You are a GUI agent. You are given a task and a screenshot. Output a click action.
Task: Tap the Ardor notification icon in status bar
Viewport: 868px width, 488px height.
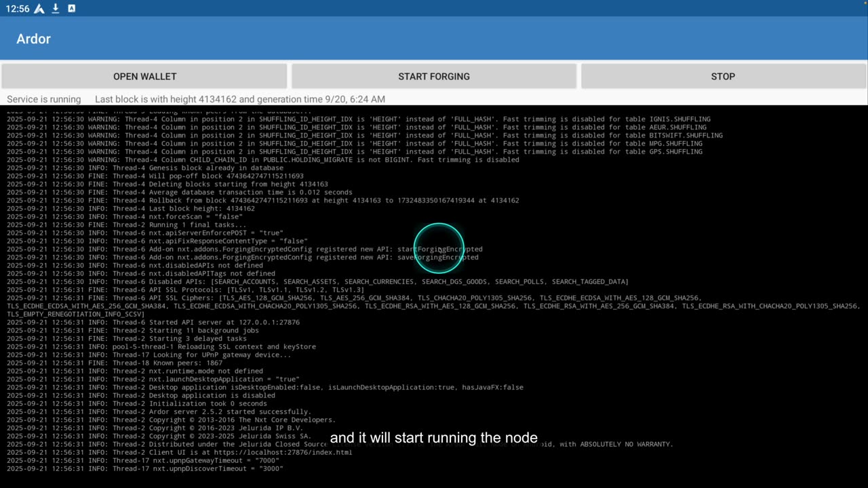coord(39,8)
